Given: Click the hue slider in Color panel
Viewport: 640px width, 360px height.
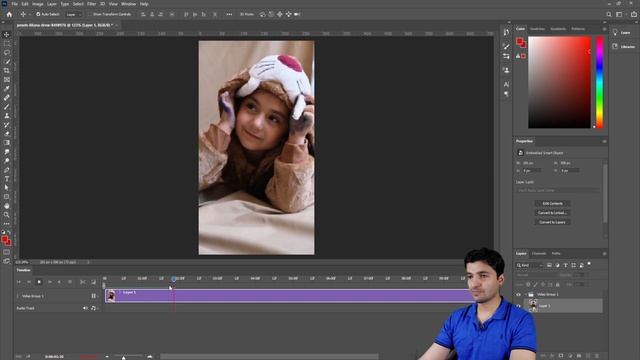Looking at the screenshot, I should pyautogui.click(x=600, y=82).
